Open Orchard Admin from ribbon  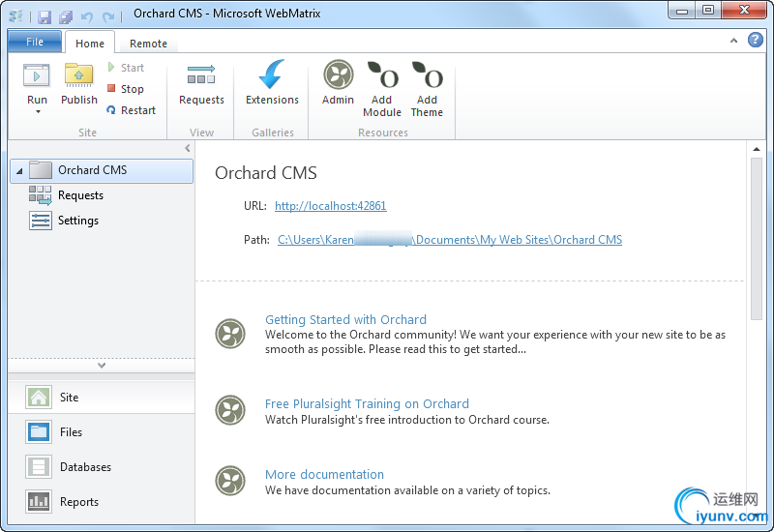coord(338,82)
